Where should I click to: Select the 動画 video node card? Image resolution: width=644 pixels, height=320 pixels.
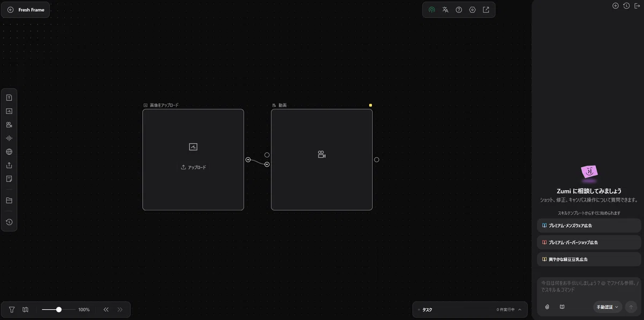[321, 160]
